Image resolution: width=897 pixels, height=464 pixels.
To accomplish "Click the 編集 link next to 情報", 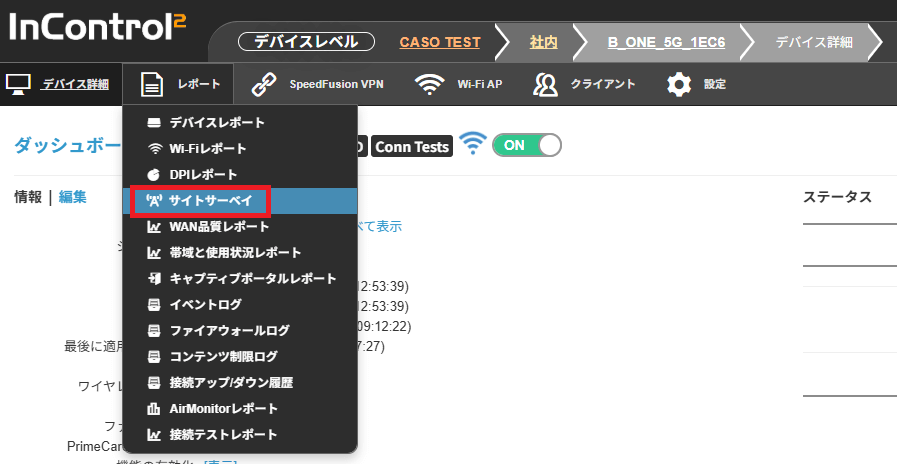I will pyautogui.click(x=73, y=197).
